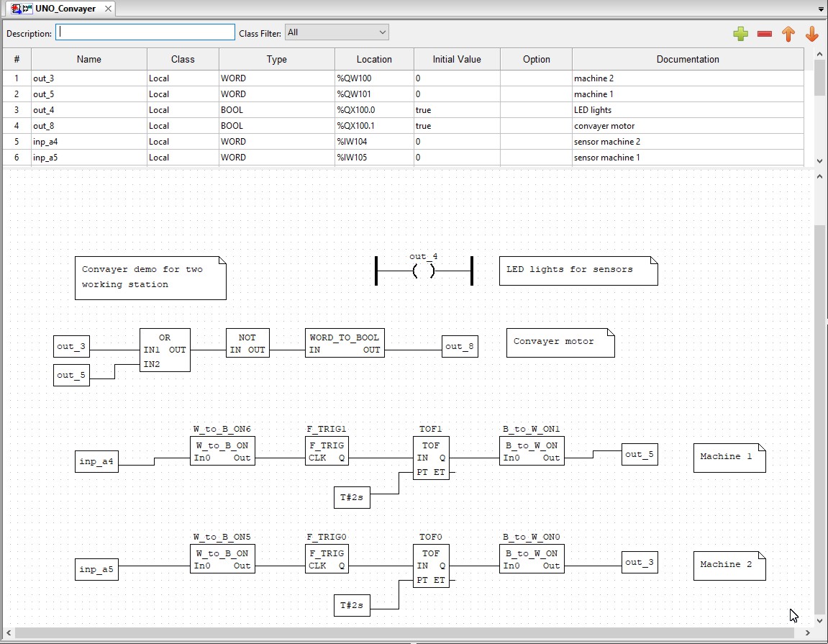Click the diagram editor vertical scroll-down arrow
828x644 pixels.
[819, 621]
